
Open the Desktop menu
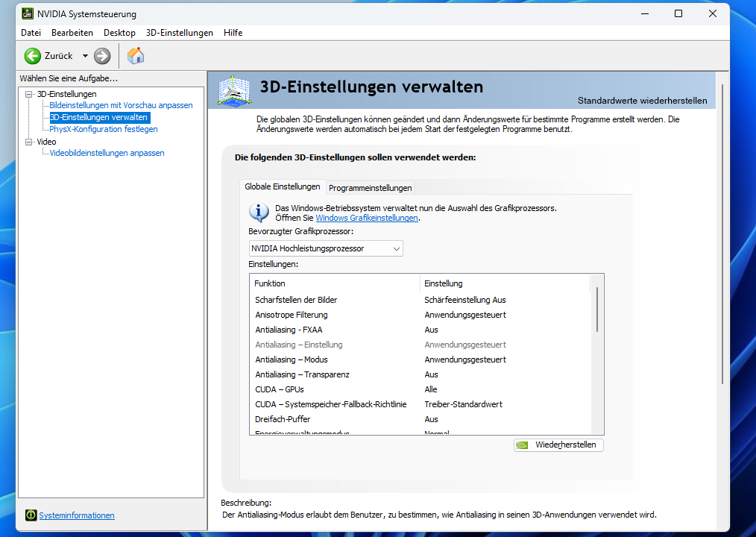pos(119,33)
